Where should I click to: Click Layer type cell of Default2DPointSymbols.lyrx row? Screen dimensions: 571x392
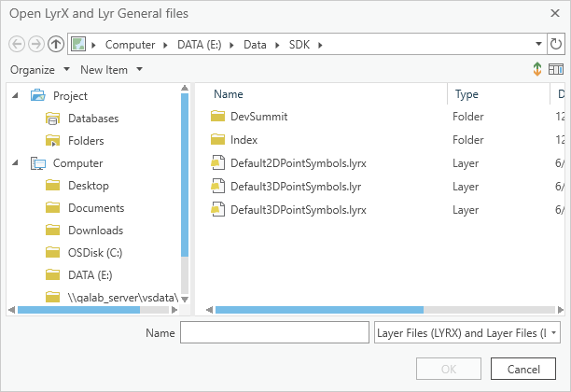point(466,162)
